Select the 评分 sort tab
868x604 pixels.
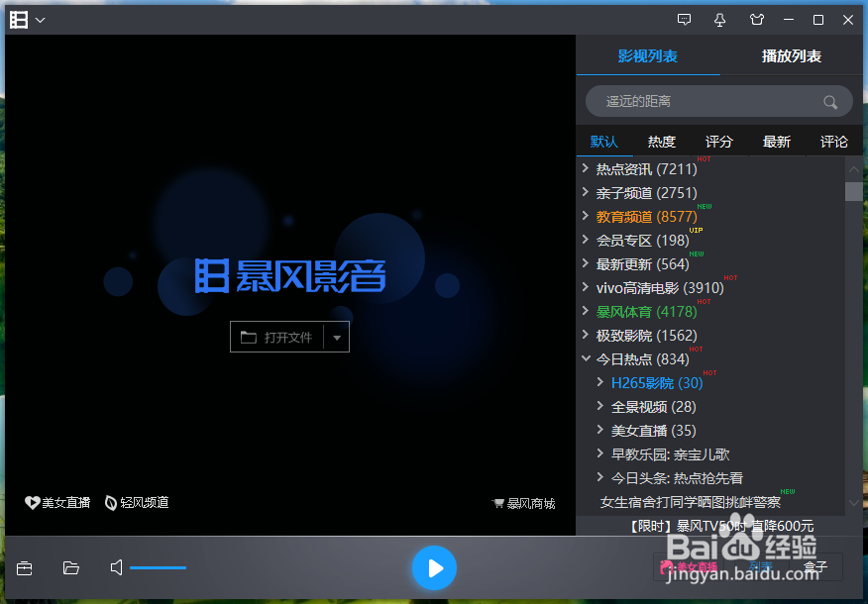(x=719, y=142)
